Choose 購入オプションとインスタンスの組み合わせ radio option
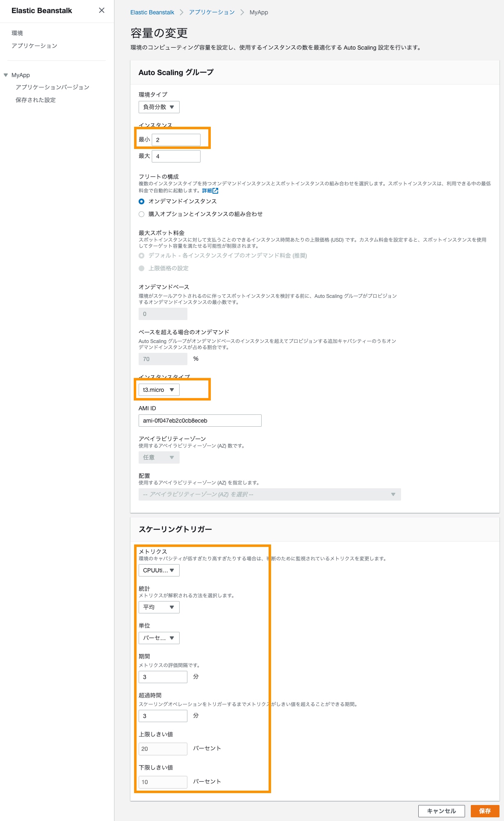504x821 pixels. [141, 214]
